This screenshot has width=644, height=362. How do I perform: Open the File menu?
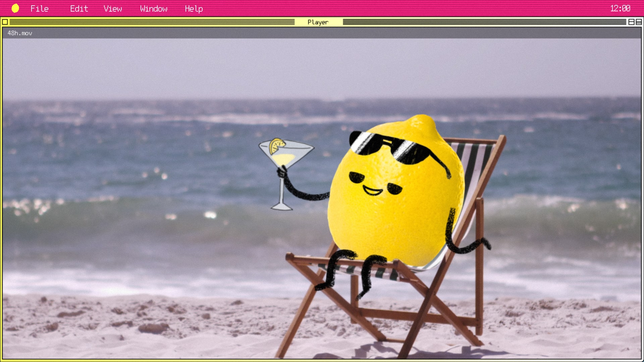(x=40, y=9)
